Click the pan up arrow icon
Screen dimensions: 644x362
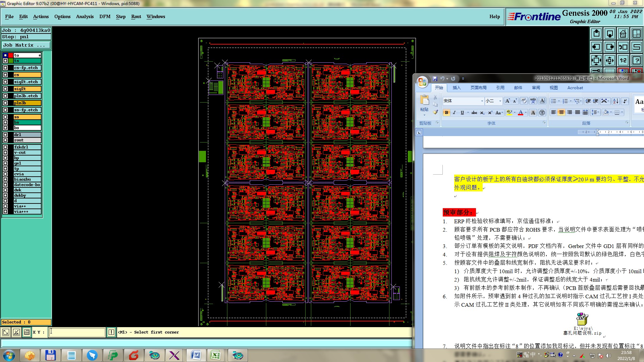tap(596, 34)
